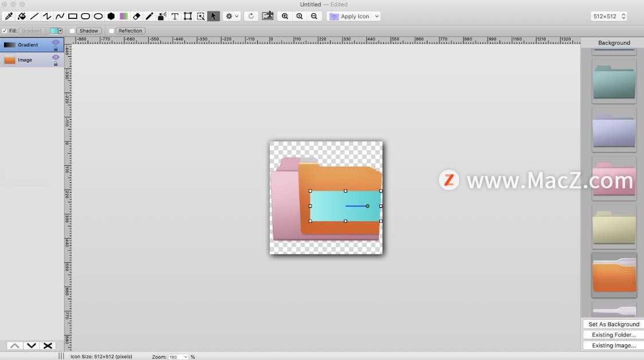644x360 pixels.
Task: Hide the Gradient layer eye icon
Action: [x=56, y=42]
